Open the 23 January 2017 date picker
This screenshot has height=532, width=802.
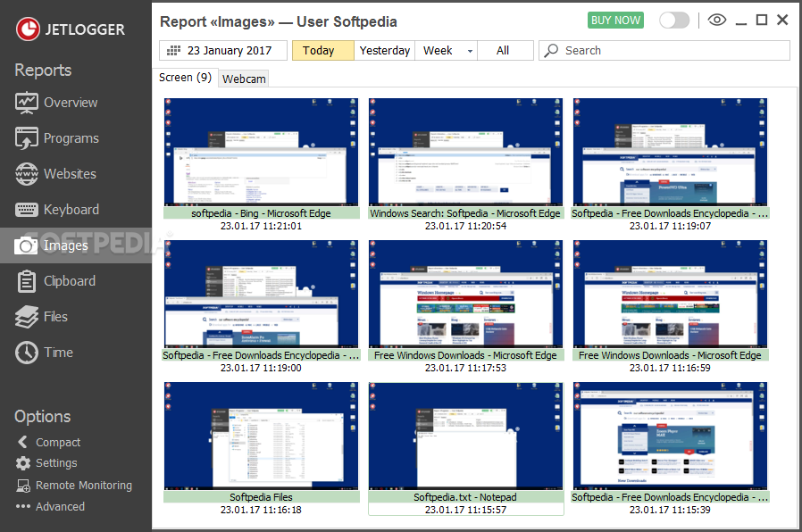pos(223,51)
